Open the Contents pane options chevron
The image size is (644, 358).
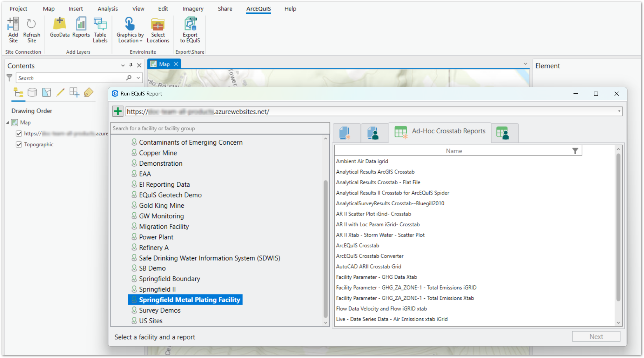123,65
